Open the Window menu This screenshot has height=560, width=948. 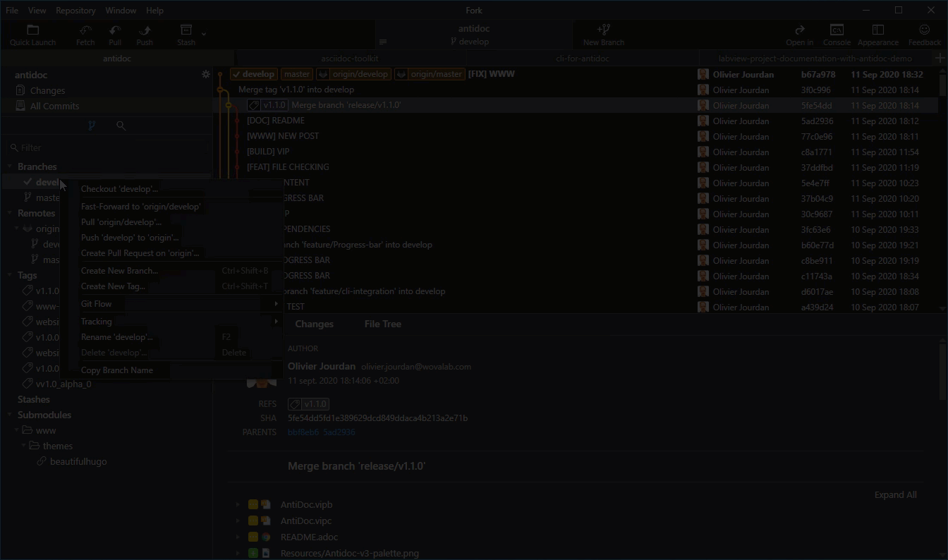click(x=121, y=11)
